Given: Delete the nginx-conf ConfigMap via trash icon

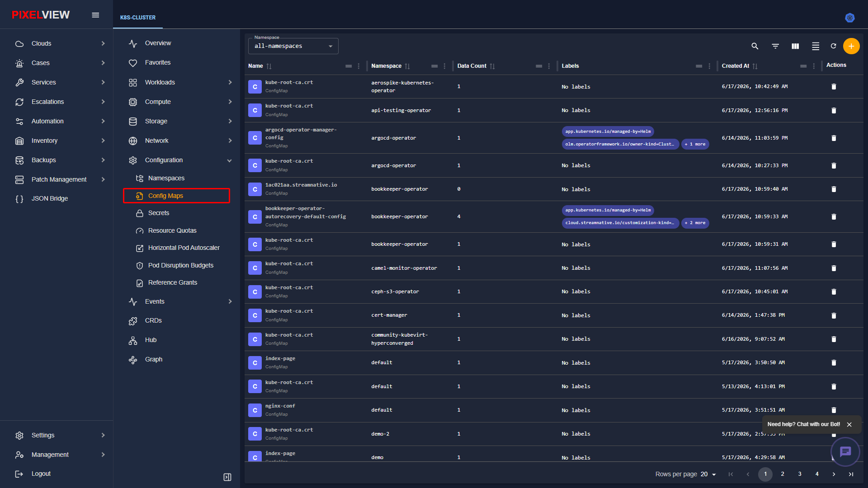Looking at the screenshot, I should point(834,410).
